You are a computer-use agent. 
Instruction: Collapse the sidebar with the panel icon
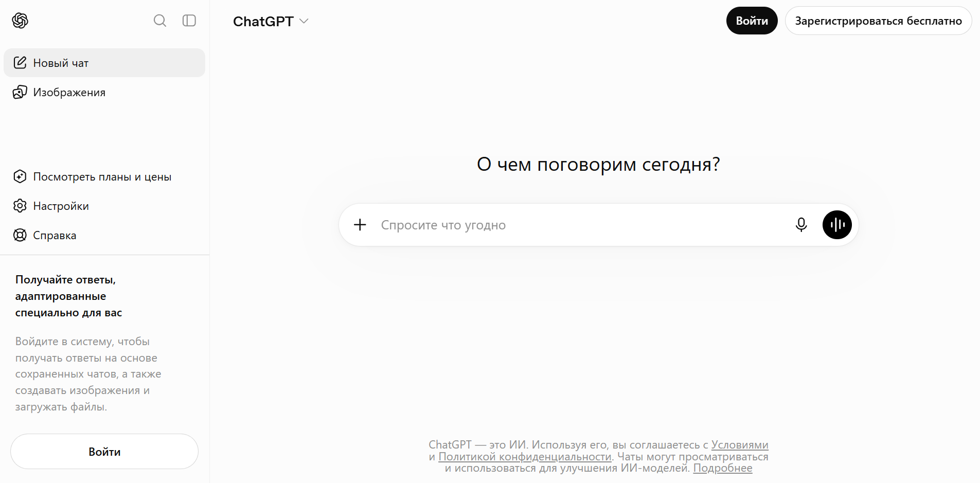[x=189, y=21]
